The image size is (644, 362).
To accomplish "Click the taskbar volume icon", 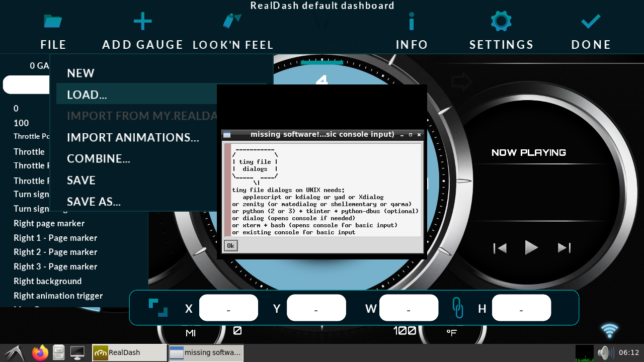I will pyautogui.click(x=604, y=353).
